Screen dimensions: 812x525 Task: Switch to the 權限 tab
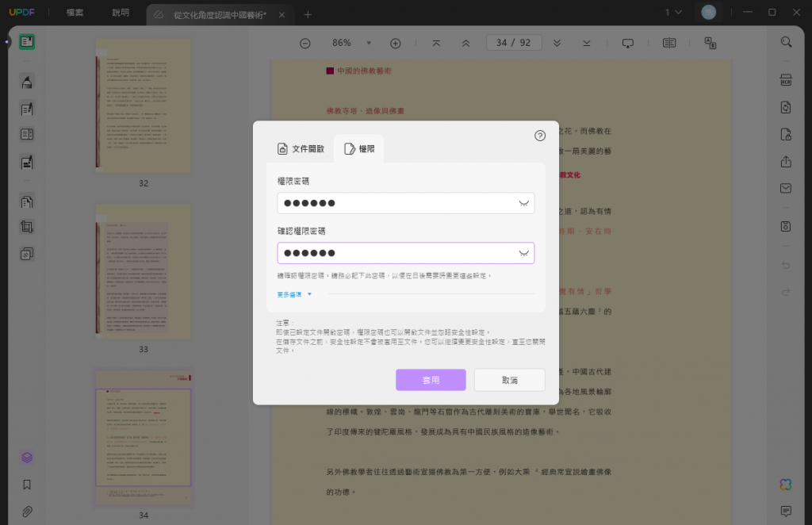click(359, 149)
